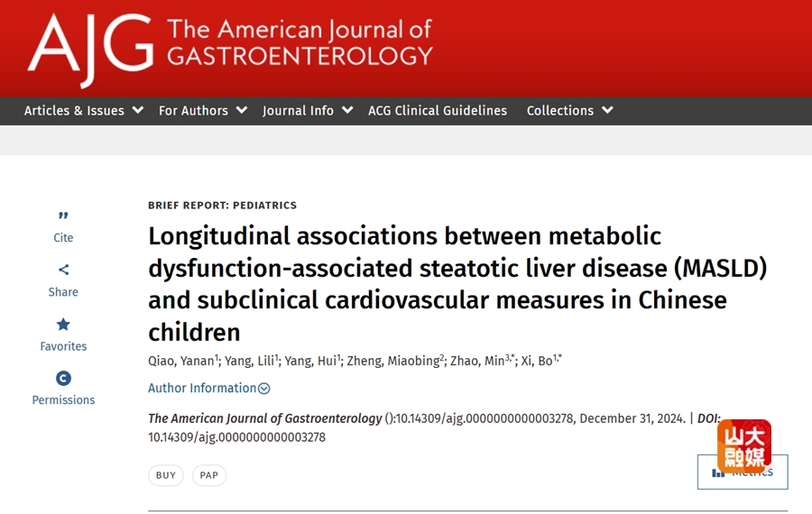Click the red overlay badge with Chinese characters
Image resolution: width=812 pixels, height=514 pixels.
click(x=744, y=445)
